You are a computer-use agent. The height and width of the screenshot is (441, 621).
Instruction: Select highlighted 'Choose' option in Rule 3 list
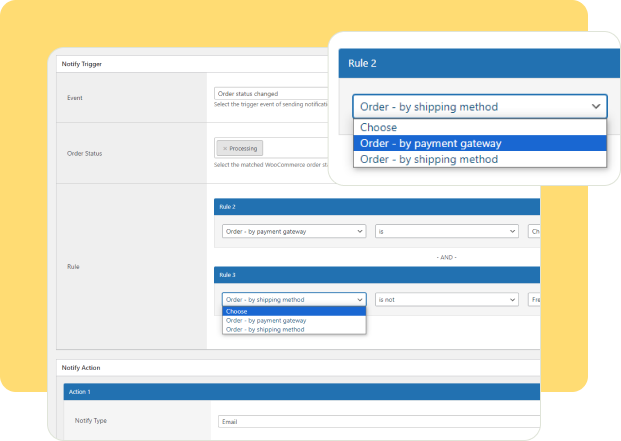point(294,311)
